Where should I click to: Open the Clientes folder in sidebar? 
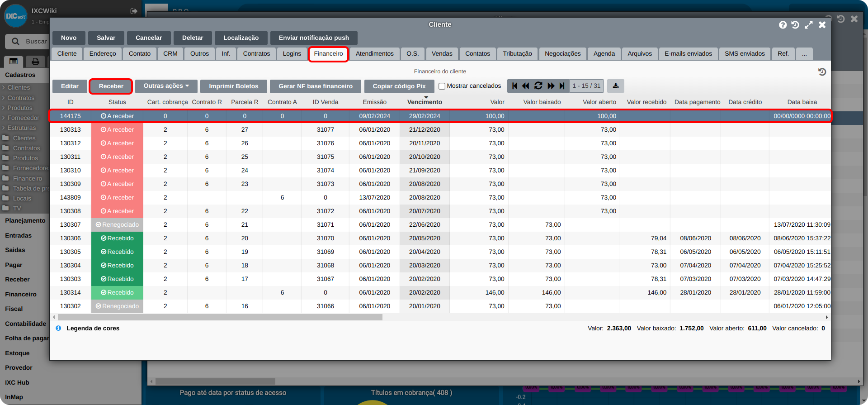click(24, 138)
